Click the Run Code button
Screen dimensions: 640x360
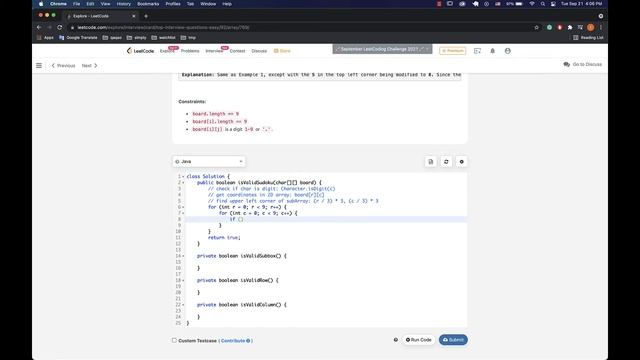(x=418, y=340)
